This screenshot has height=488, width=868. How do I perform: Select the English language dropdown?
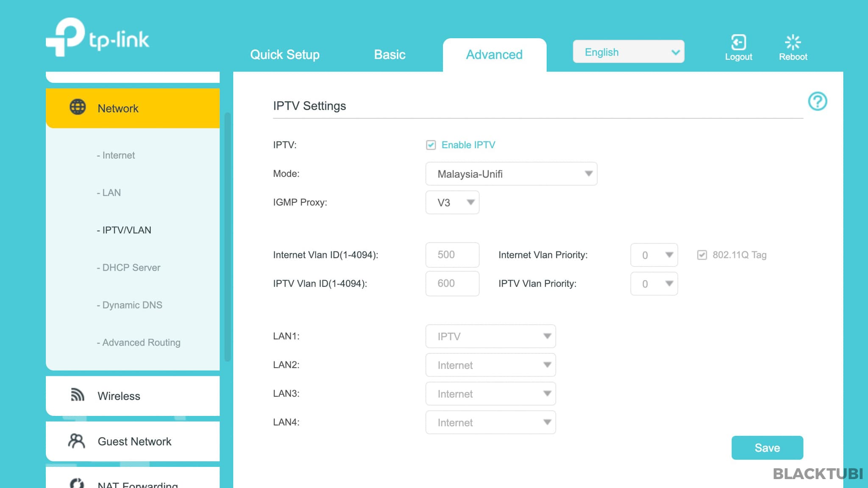(629, 53)
